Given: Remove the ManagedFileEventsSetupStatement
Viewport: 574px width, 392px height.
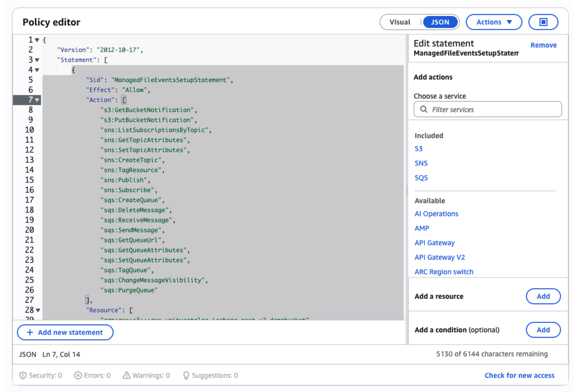Looking at the screenshot, I should 544,45.
